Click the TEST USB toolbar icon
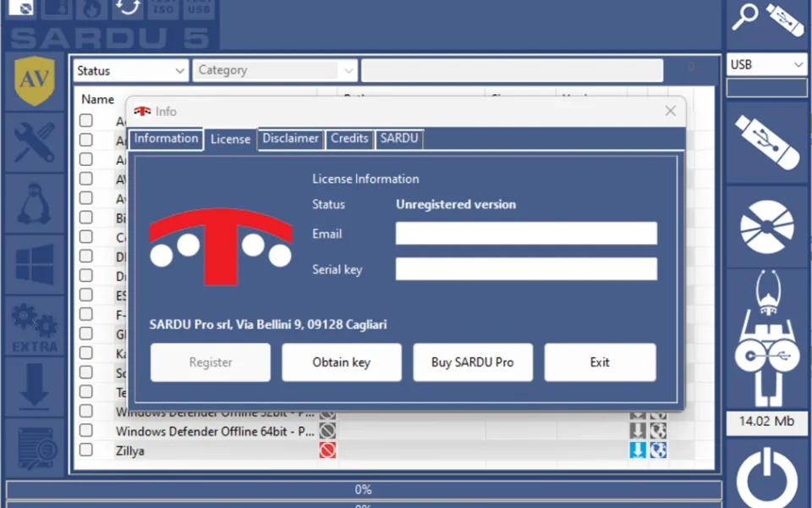The image size is (812, 508). pos(199,8)
